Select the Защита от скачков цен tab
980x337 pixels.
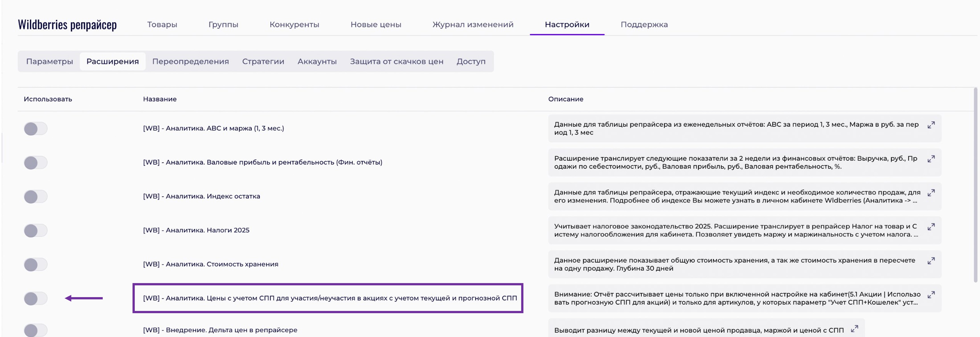click(396, 61)
